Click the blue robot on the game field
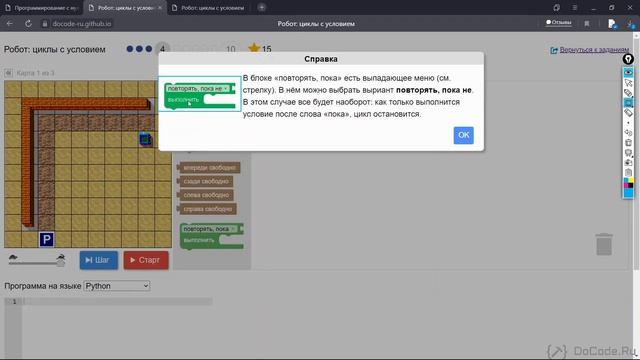This screenshot has height=360, width=640. (x=145, y=139)
